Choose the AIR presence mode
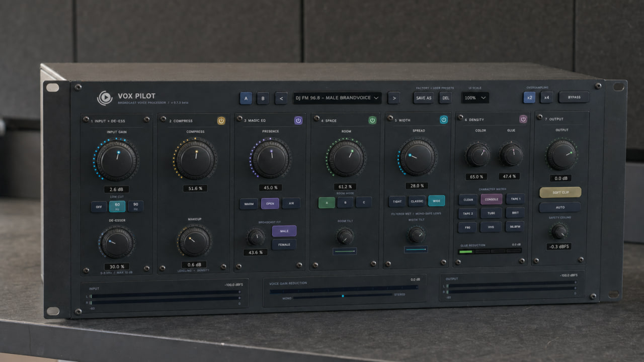This screenshot has height=362, width=644. pyautogui.click(x=291, y=204)
